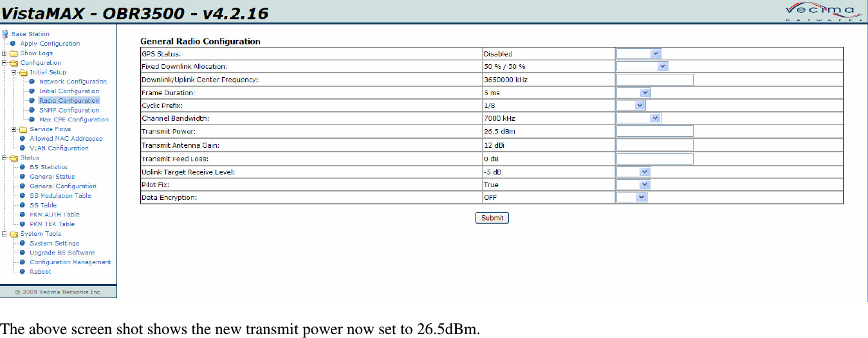Collapse the Status folder
The image size is (868, 338).
click(x=4, y=157)
